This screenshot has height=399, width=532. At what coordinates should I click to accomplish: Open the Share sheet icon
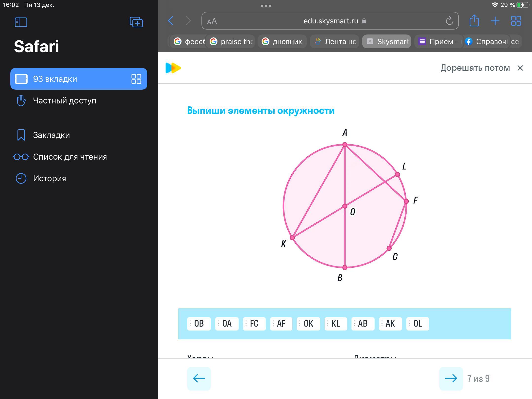point(474,21)
